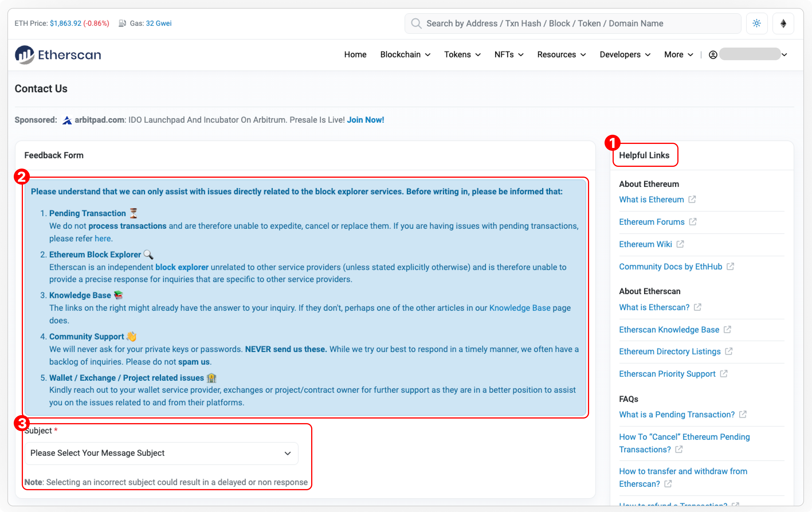Click the Etherscan logo
This screenshot has height=512, width=812.
click(x=58, y=54)
